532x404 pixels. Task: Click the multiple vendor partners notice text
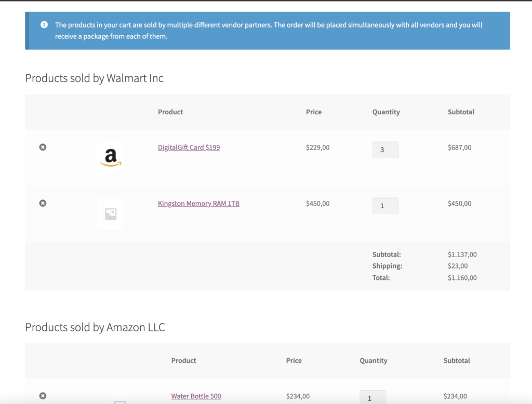[269, 31]
